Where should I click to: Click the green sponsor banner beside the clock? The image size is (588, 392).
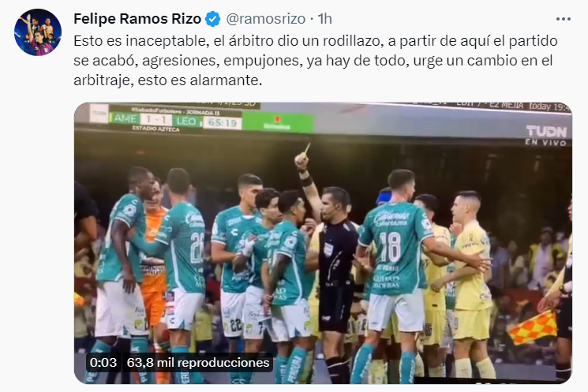[x=278, y=122]
